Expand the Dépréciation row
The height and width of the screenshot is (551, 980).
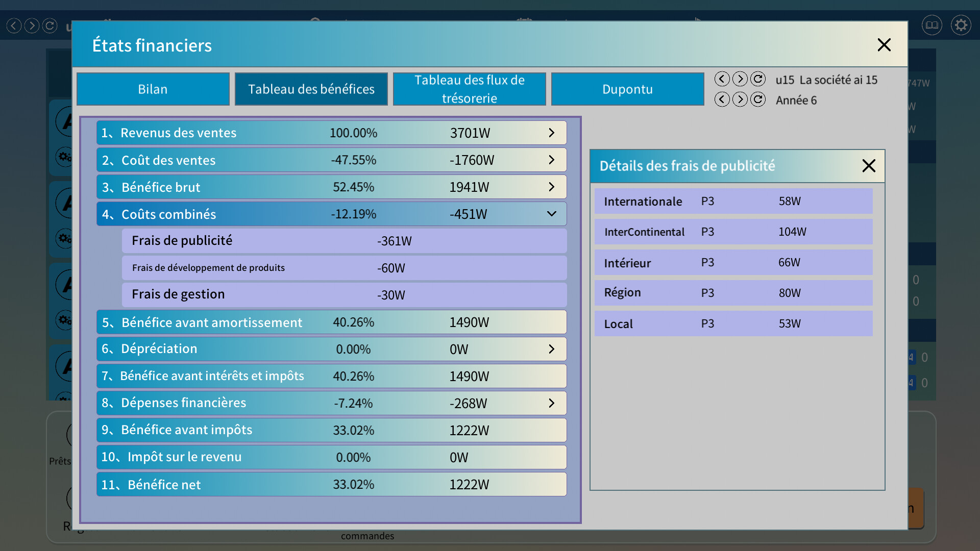[551, 349]
